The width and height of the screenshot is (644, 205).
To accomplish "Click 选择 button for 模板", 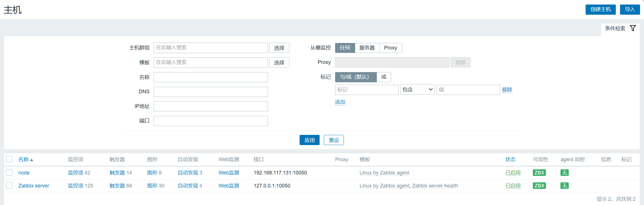I will [x=279, y=62].
